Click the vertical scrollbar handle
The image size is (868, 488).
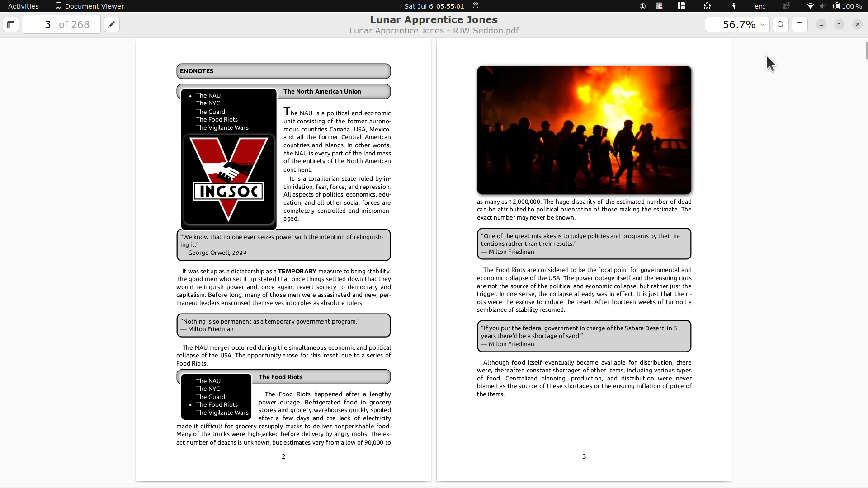click(866, 50)
